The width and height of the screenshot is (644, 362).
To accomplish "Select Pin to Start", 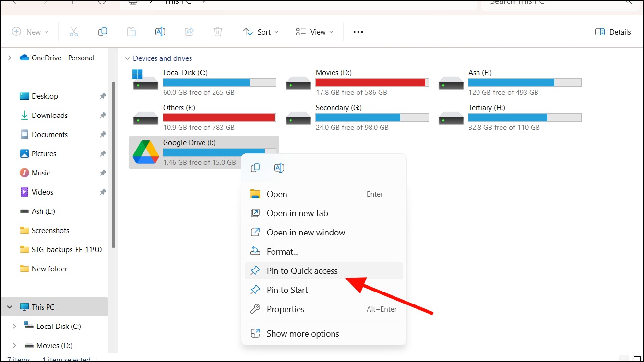I will [323, 290].
